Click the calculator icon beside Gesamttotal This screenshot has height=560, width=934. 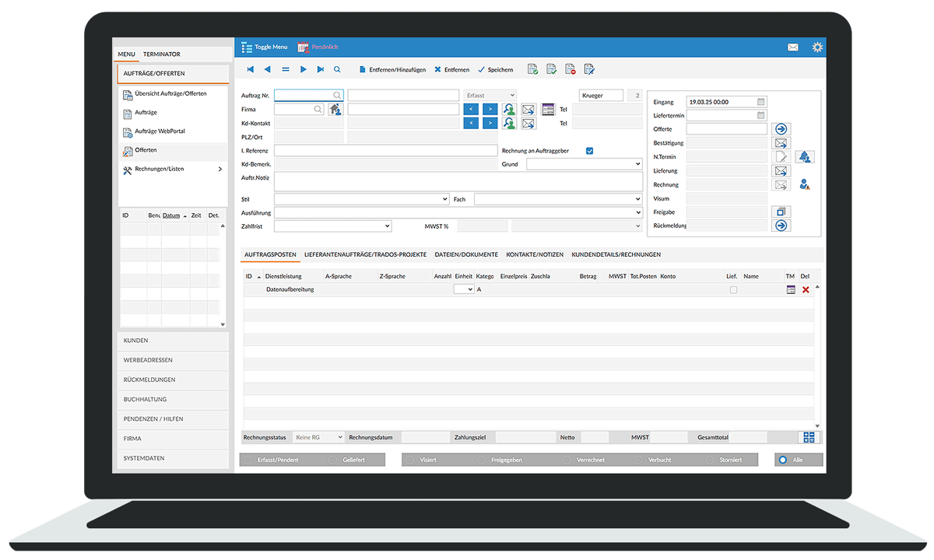click(809, 438)
